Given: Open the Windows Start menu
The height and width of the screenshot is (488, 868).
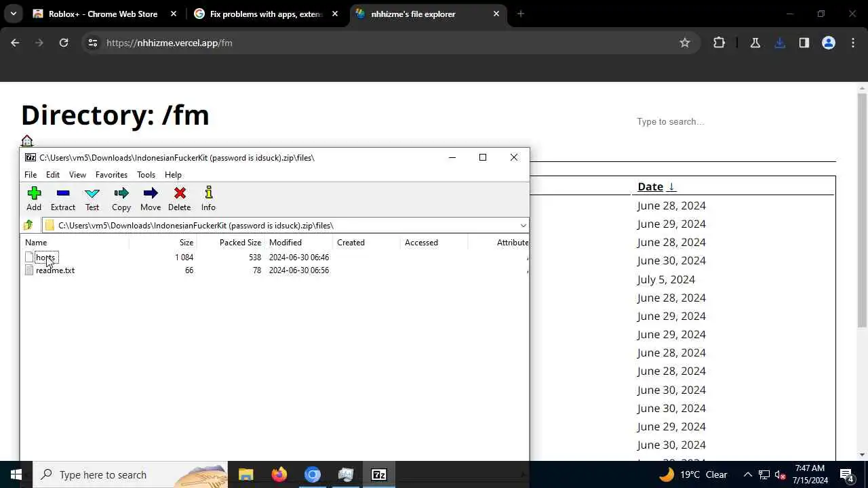Looking at the screenshot, I should click(16, 474).
